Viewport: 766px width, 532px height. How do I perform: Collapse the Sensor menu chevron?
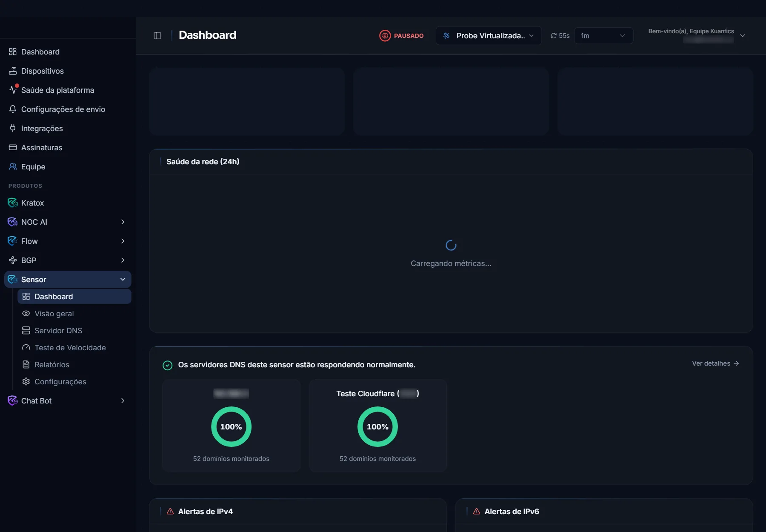point(123,280)
